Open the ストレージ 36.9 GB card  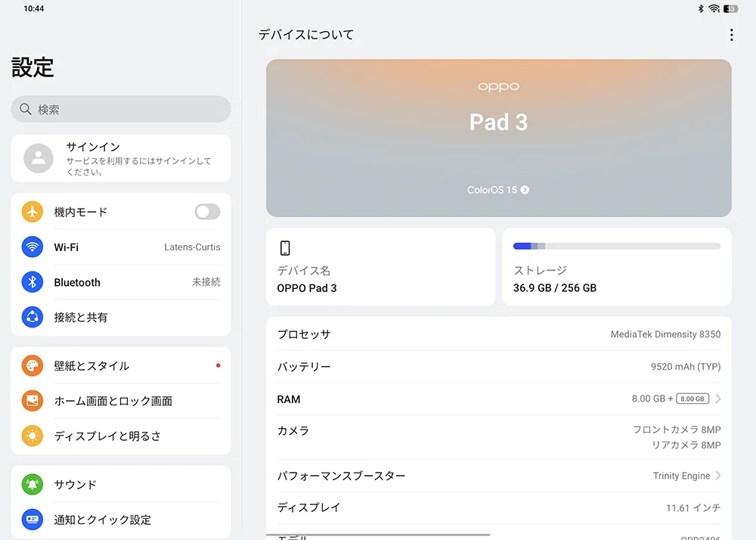[x=617, y=267]
